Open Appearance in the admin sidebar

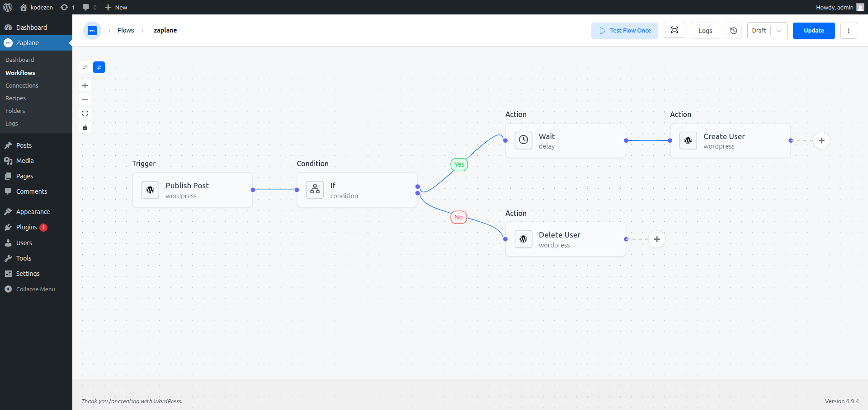tap(36, 212)
